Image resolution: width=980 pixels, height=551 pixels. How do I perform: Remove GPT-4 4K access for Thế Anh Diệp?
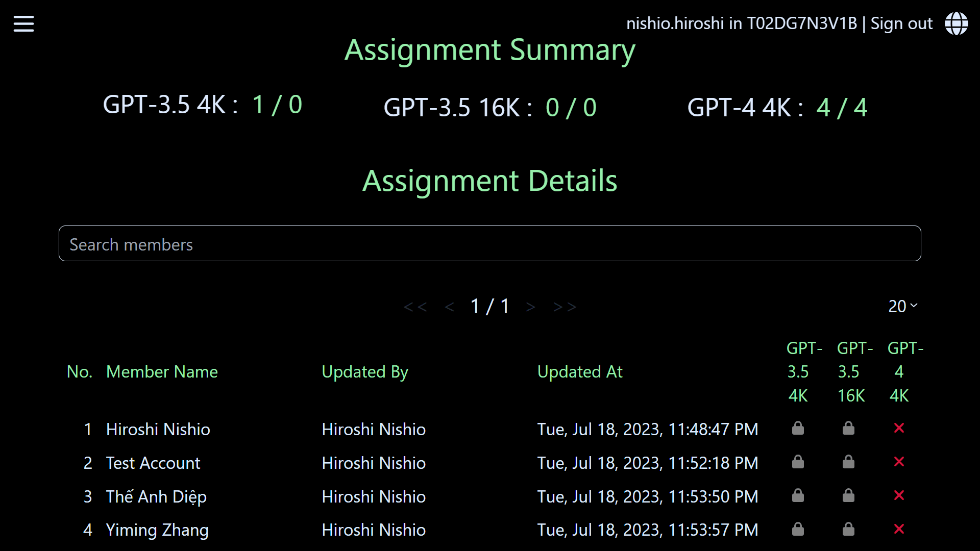tap(899, 496)
